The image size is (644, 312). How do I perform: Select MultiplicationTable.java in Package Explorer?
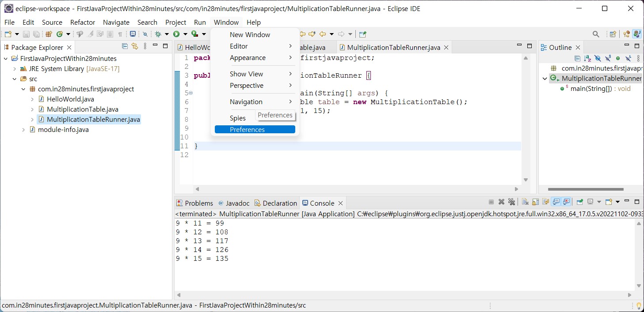click(x=82, y=109)
